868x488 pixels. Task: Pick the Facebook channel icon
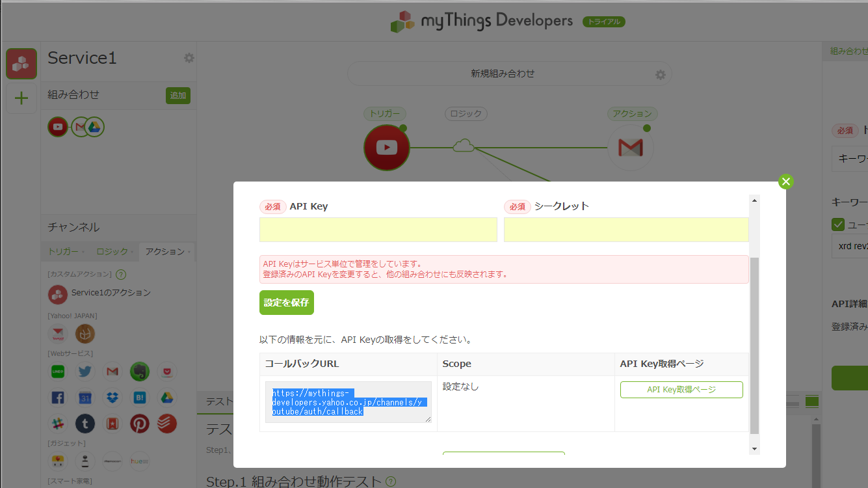57,397
